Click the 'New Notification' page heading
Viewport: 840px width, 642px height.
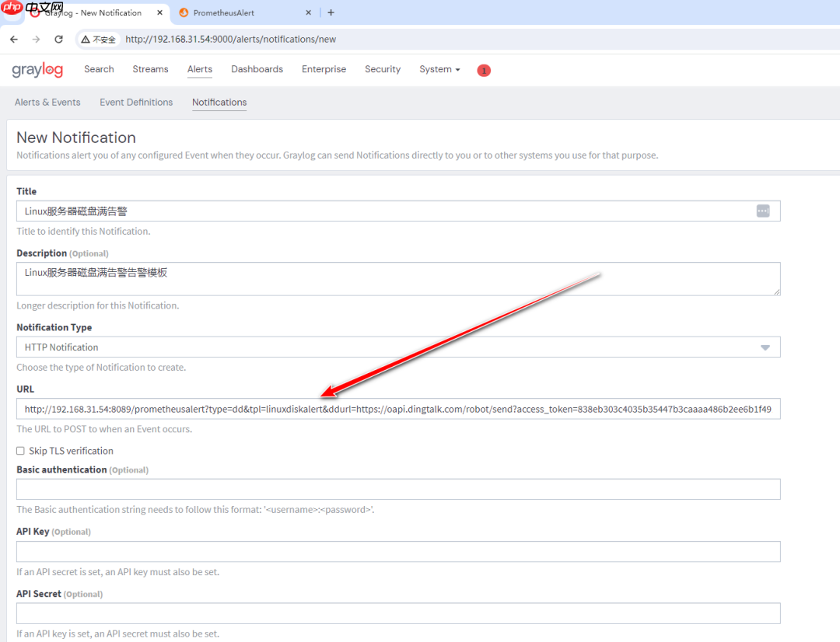click(x=76, y=138)
